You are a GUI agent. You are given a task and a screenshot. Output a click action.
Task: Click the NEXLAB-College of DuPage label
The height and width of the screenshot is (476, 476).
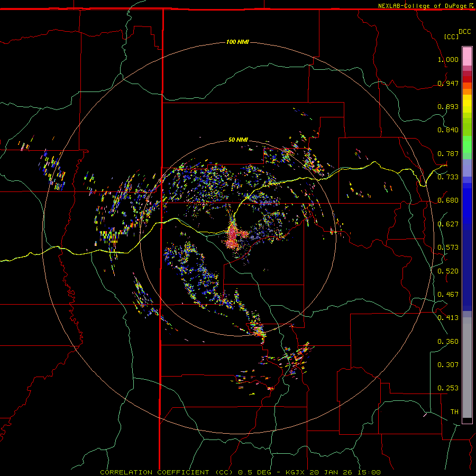pyautogui.click(x=422, y=6)
